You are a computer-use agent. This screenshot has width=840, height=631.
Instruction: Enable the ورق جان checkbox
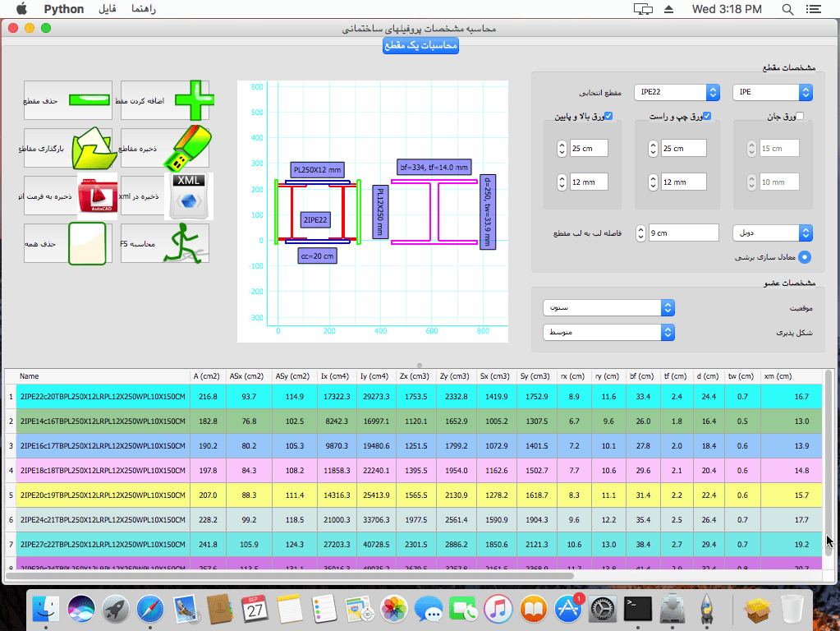click(x=800, y=117)
